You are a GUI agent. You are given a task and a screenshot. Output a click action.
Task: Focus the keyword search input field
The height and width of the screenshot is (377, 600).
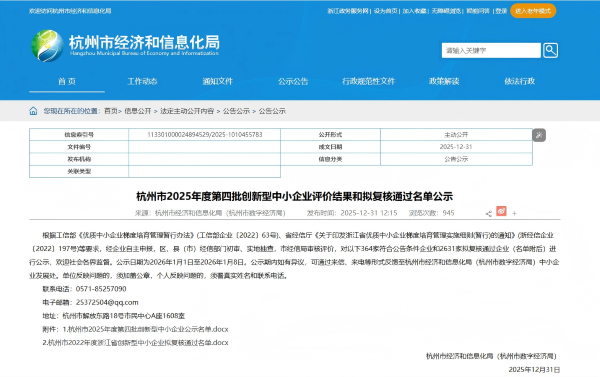point(491,50)
